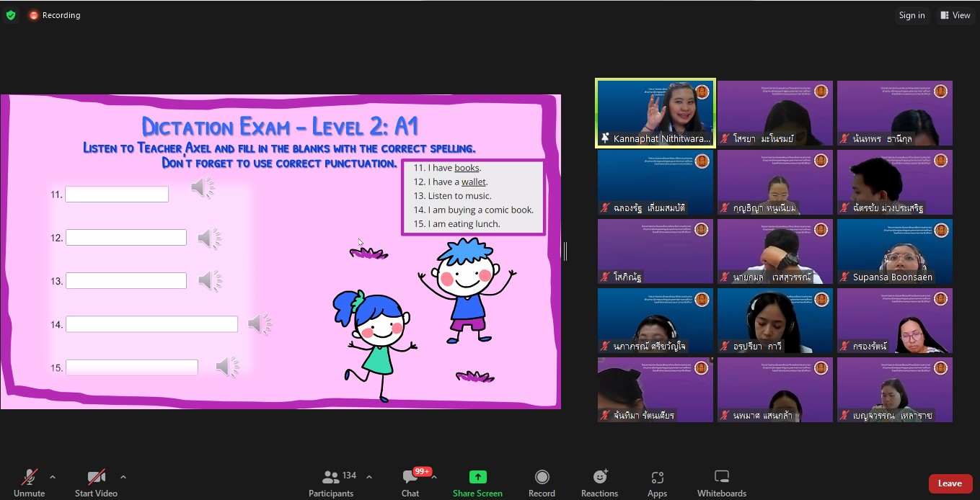Click the answer blank for number 12
This screenshot has width=980, height=500.
point(126,238)
